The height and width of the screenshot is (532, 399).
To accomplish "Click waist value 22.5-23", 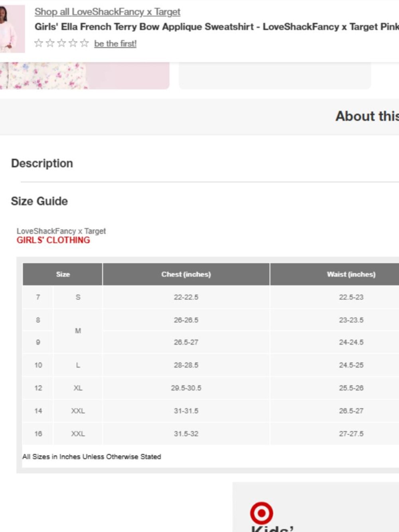I will pyautogui.click(x=351, y=297).
